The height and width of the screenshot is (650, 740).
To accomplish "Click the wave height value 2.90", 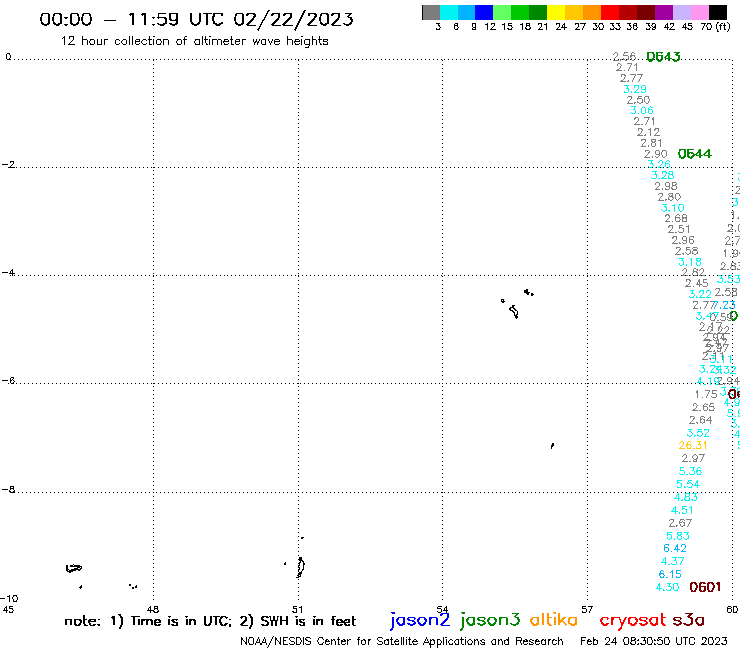I will 656,154.
